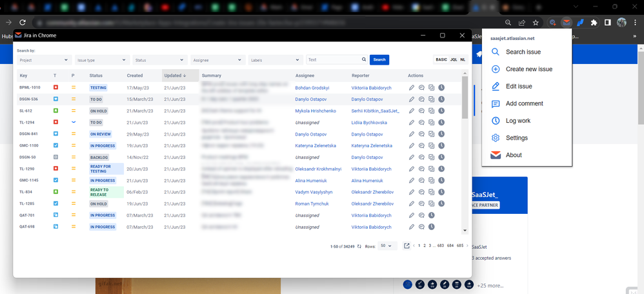Viewport: 644px width, 294px height.
Task: Add comment to BPML-1010 via bubble icon
Action: [x=421, y=88]
